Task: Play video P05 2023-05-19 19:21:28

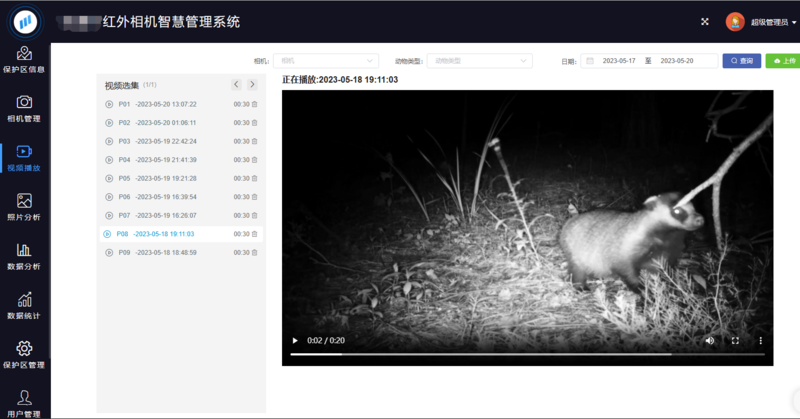Action: point(181,178)
